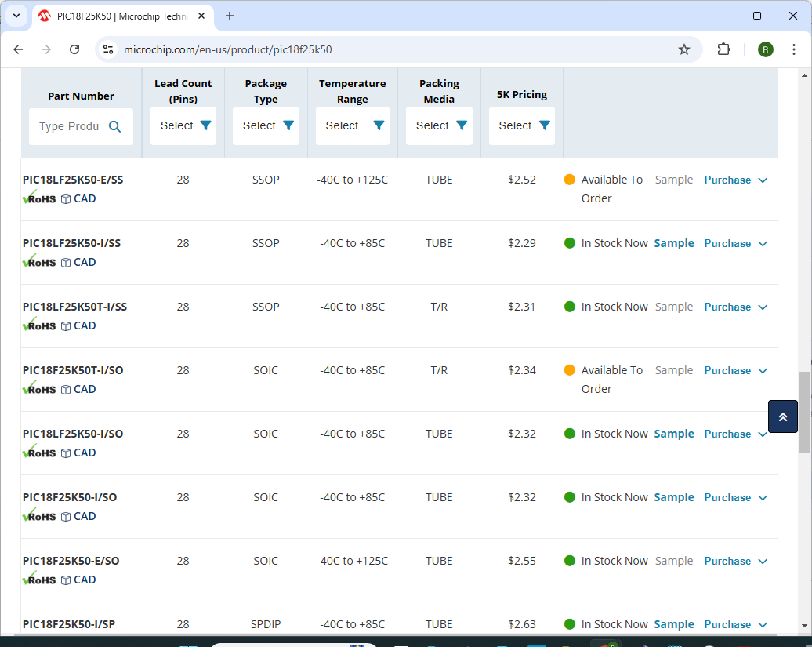The width and height of the screenshot is (812, 647).
Task: Open CAD model for PIC18F25K50-E/SO
Action: coord(78,580)
